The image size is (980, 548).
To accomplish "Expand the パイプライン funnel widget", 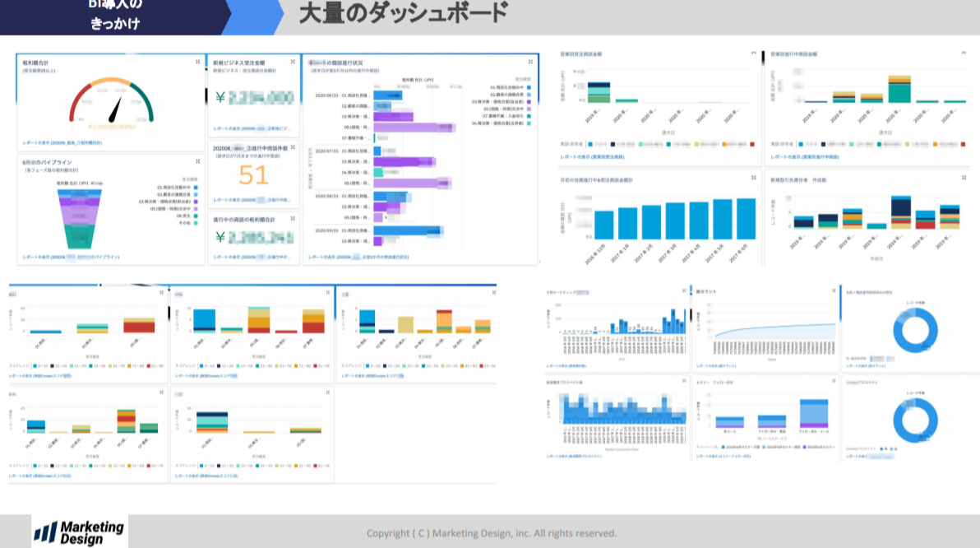I will (197, 163).
